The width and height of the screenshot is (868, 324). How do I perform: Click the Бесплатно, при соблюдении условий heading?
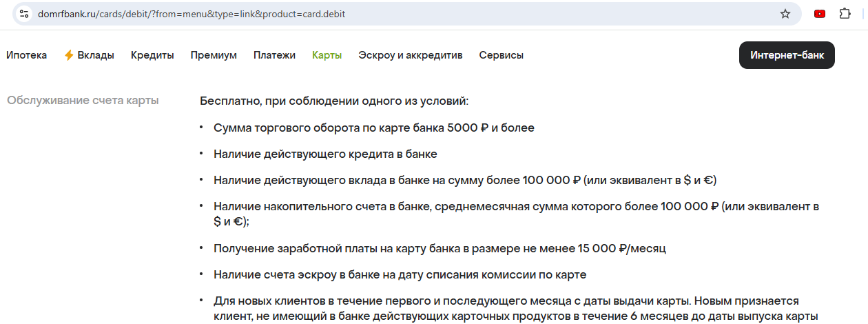(x=334, y=101)
